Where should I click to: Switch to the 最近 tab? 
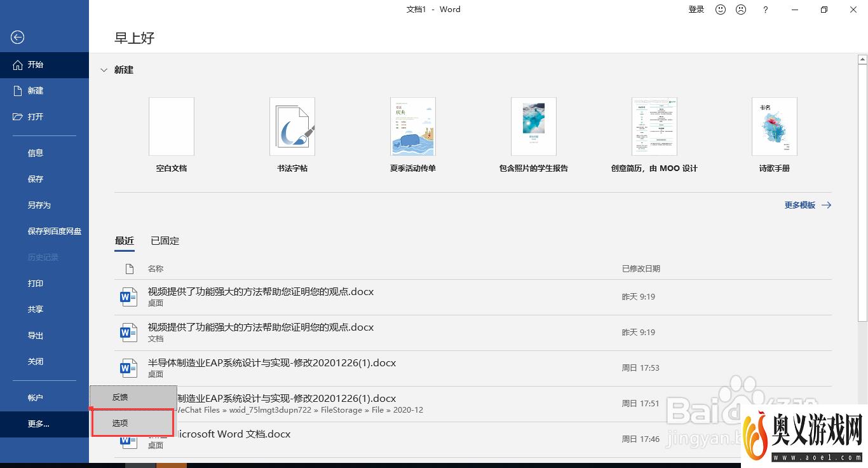point(125,241)
